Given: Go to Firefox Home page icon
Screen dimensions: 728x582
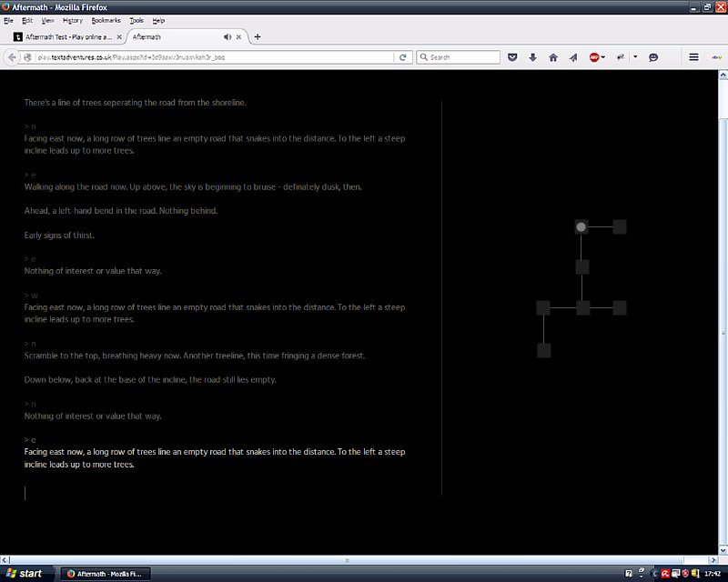Looking at the screenshot, I should pos(552,57).
